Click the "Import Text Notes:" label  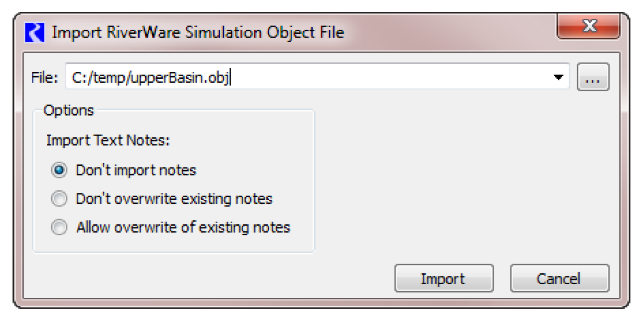[x=109, y=141]
